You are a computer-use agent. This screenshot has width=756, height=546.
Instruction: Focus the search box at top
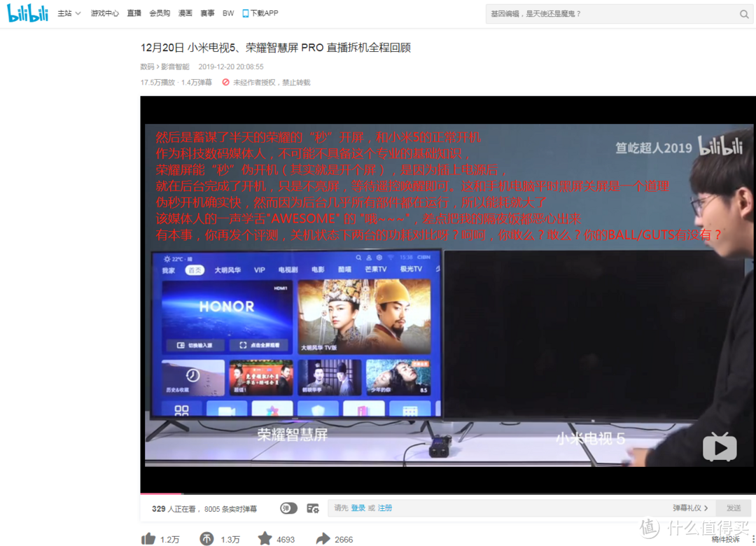[x=611, y=14]
